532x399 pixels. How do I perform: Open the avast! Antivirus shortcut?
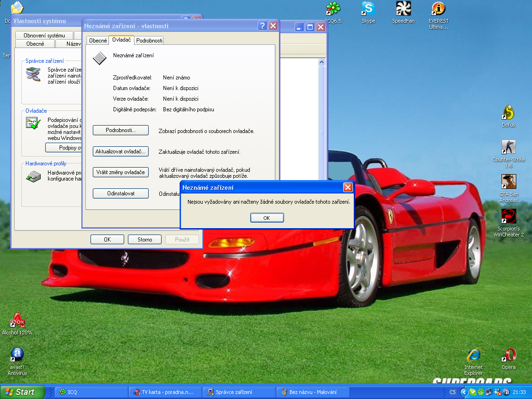point(17,356)
